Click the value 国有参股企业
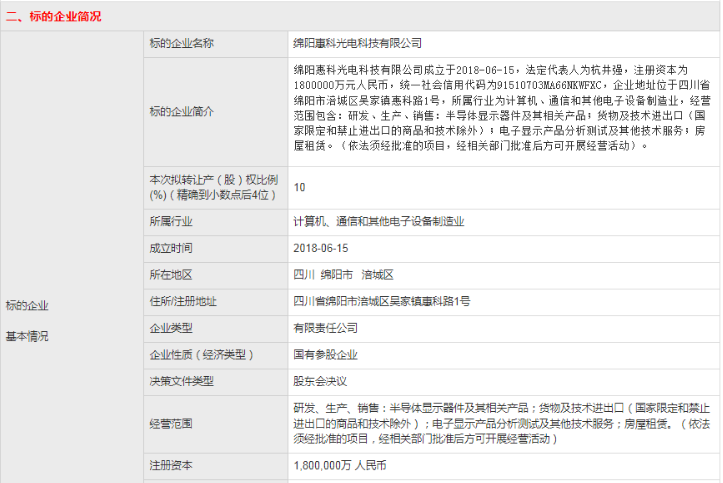723x483 pixels. click(326, 354)
